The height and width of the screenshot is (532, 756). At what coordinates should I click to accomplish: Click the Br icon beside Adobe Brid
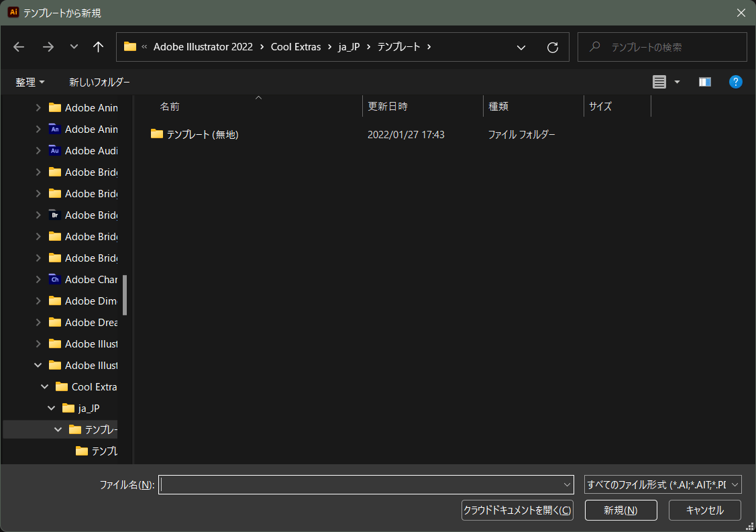pos(55,215)
